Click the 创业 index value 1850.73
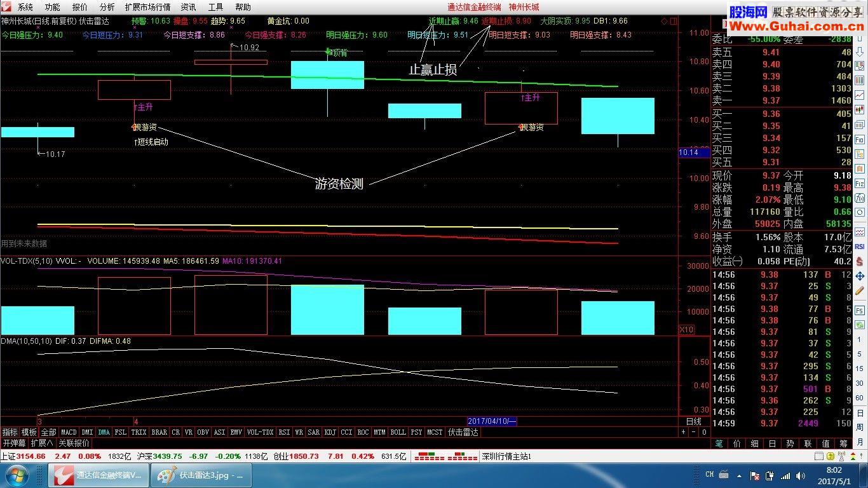 305,456
